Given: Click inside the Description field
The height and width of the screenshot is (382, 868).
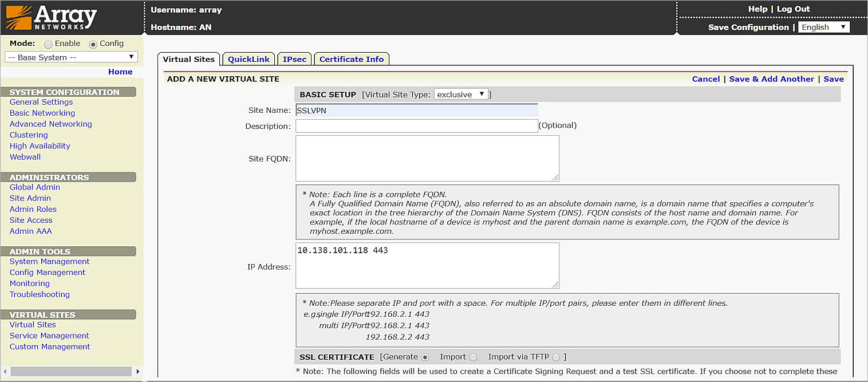Looking at the screenshot, I should coord(416,125).
